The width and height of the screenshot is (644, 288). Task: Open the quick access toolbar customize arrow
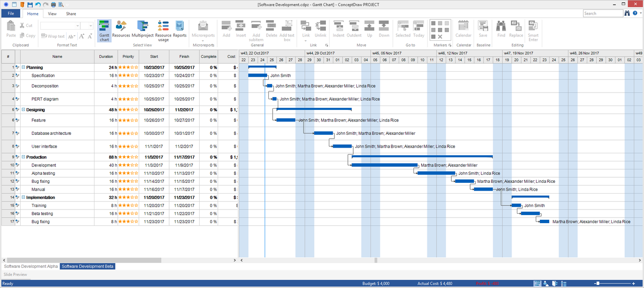pyautogui.click(x=67, y=5)
